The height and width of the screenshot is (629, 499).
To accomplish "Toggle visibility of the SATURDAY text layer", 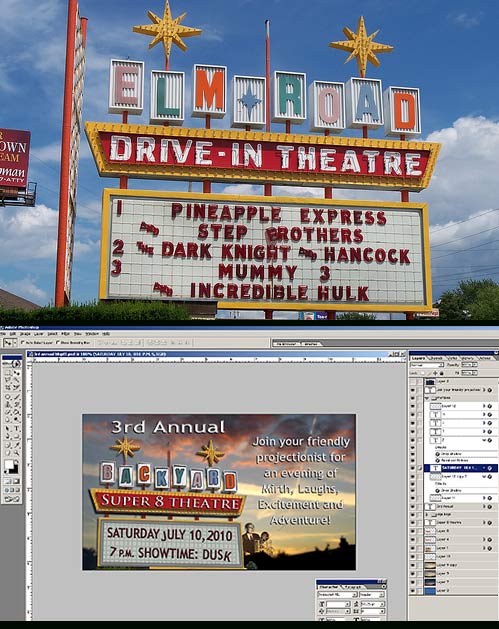I will pyautogui.click(x=412, y=468).
